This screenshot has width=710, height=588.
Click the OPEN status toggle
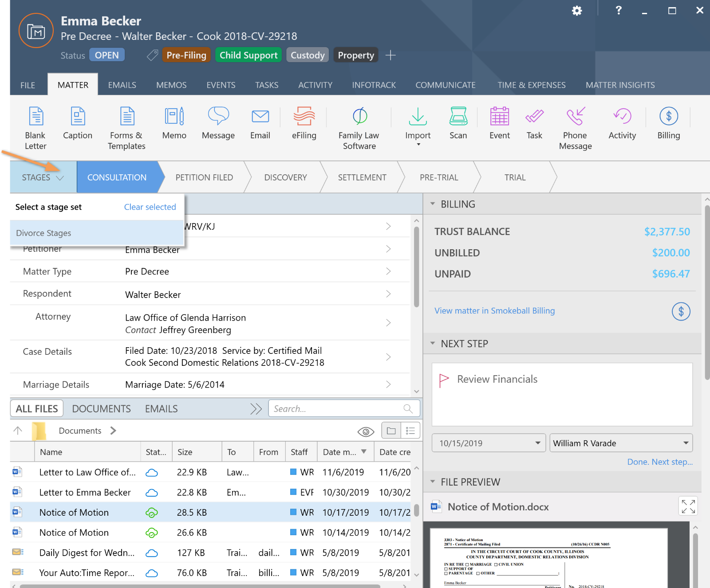click(107, 55)
